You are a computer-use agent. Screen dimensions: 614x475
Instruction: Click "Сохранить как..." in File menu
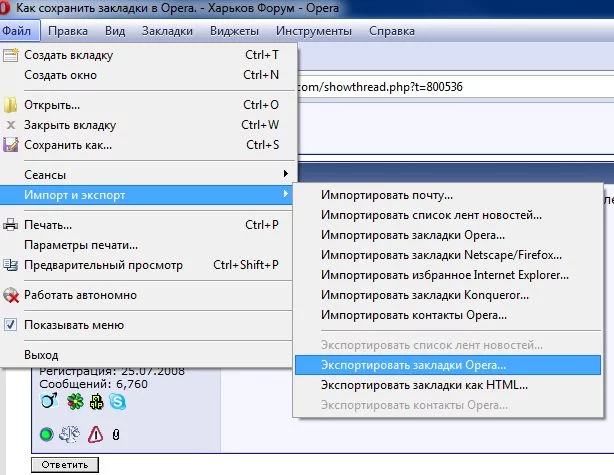(x=68, y=145)
